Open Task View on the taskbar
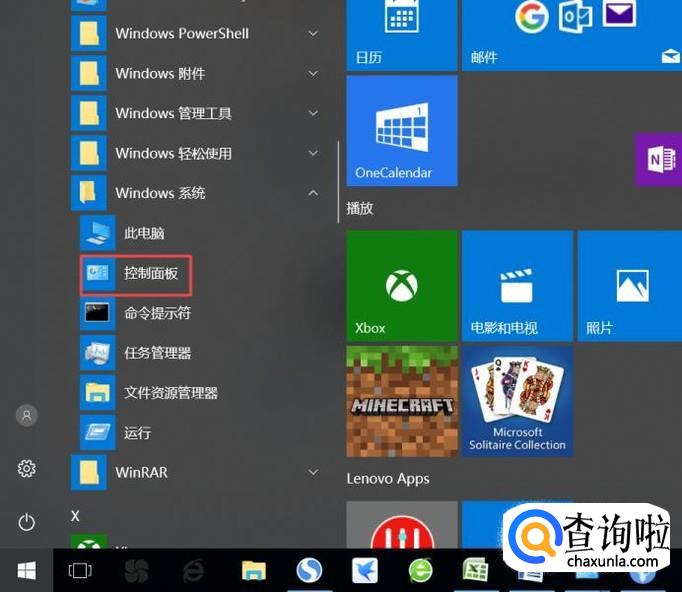The image size is (682, 592). coord(80,570)
